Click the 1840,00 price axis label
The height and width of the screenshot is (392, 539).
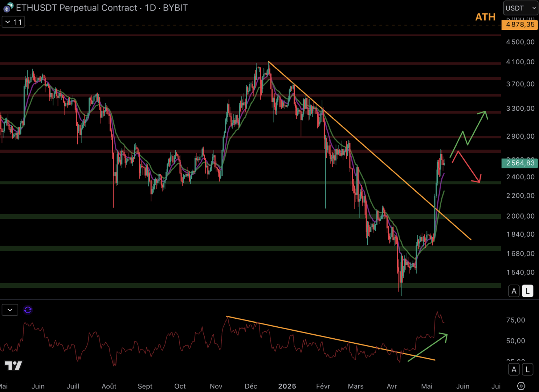[x=520, y=234]
